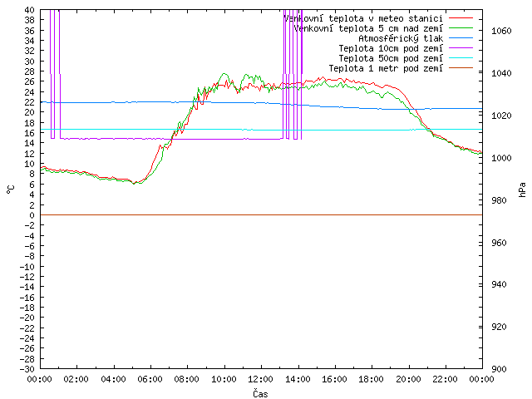
Task: Click the '20:00' time axis label
Action: pyautogui.click(x=408, y=379)
